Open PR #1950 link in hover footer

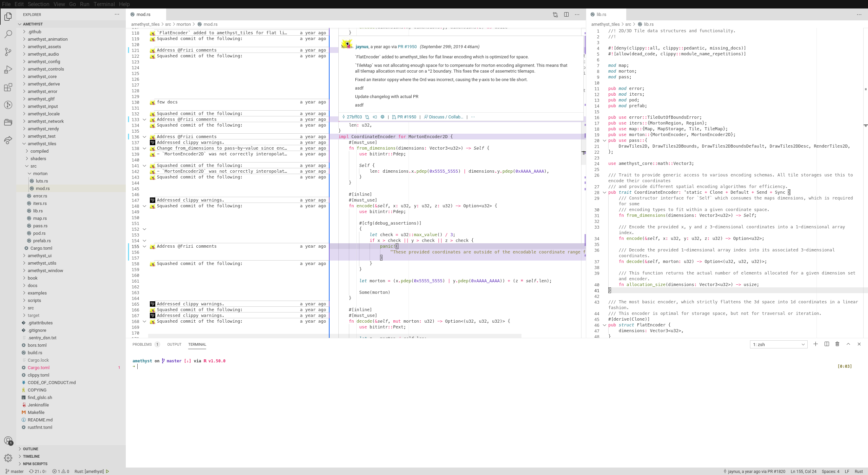(x=407, y=117)
